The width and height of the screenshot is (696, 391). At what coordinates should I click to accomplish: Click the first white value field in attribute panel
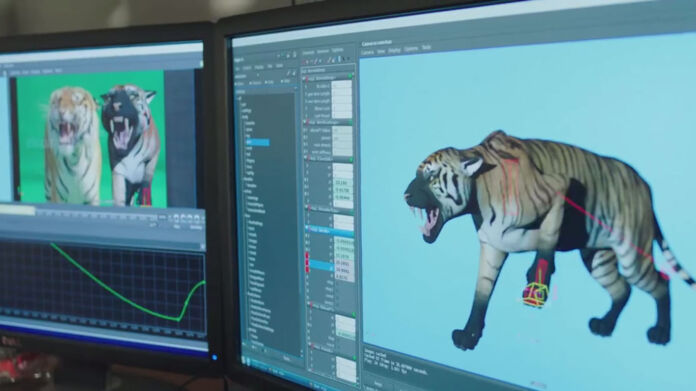pyautogui.click(x=341, y=85)
